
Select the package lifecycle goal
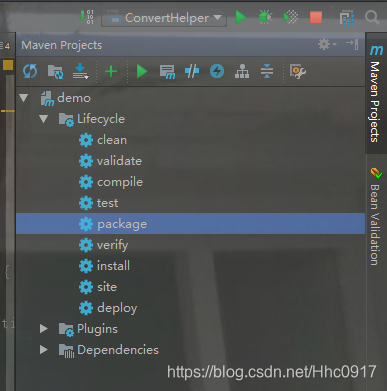(x=190, y=224)
